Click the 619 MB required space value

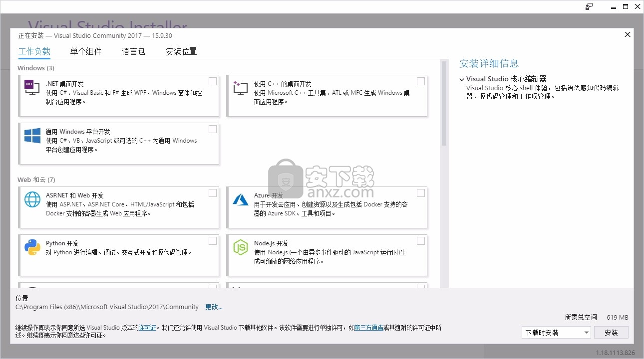tap(618, 317)
